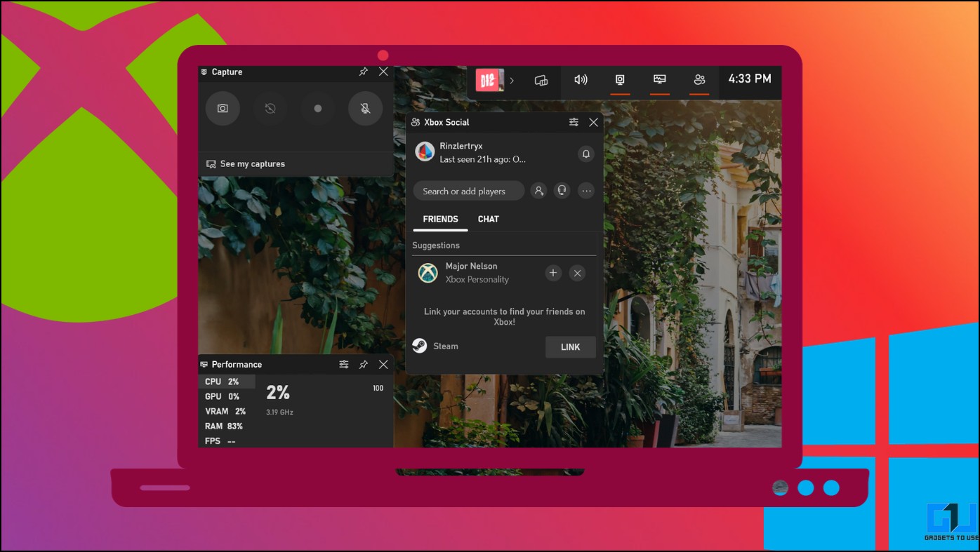
Task: Click LINK to connect your Steam account
Action: (x=570, y=346)
